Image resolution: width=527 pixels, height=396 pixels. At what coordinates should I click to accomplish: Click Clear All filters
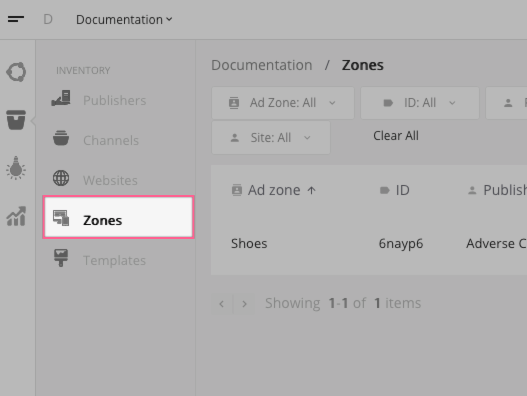[396, 136]
